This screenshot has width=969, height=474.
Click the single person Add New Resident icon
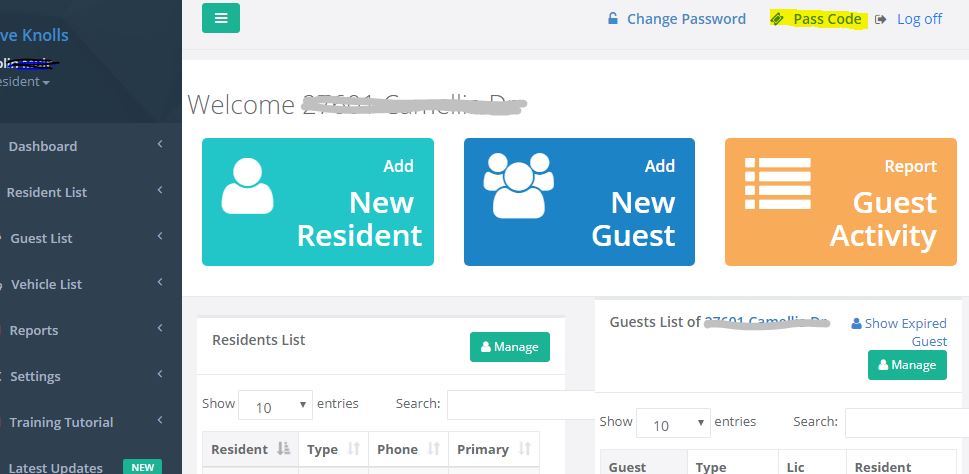tap(247, 187)
